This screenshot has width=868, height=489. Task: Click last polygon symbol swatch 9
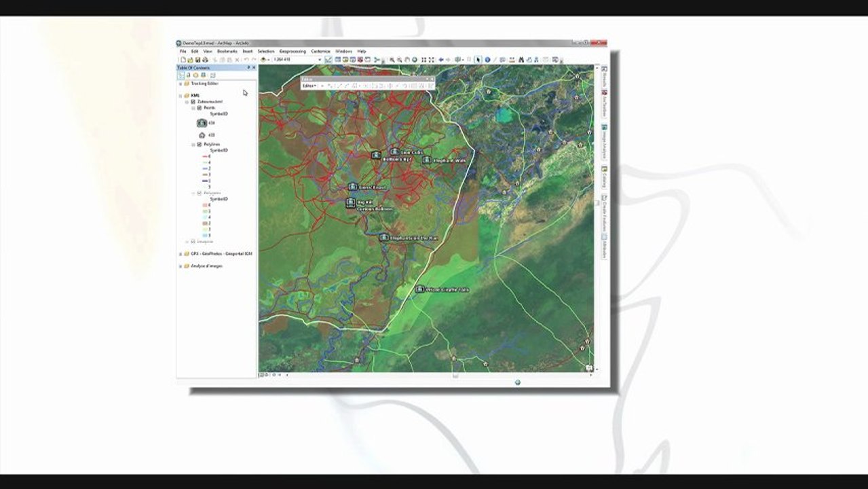point(205,235)
